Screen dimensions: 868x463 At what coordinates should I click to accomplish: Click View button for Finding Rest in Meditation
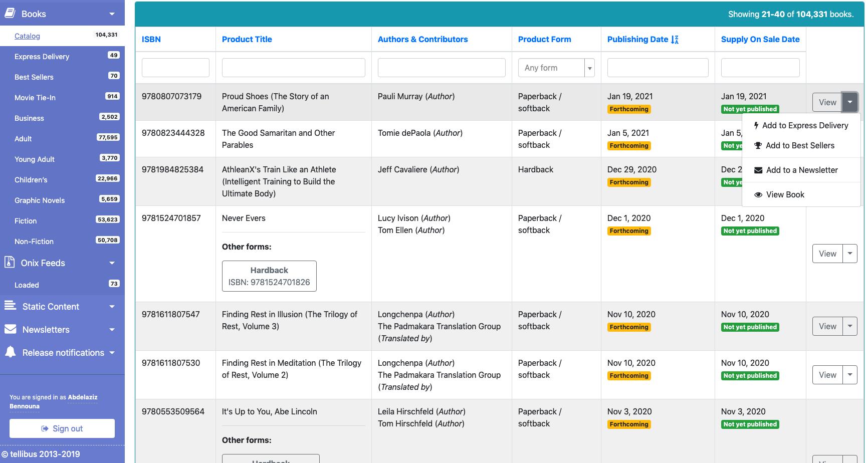[x=827, y=375]
